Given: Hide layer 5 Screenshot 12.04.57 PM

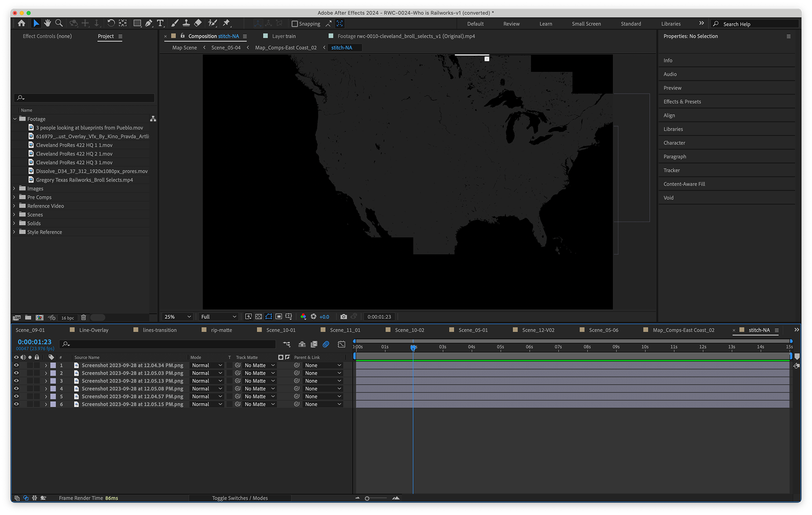Looking at the screenshot, I should pyautogui.click(x=16, y=396).
